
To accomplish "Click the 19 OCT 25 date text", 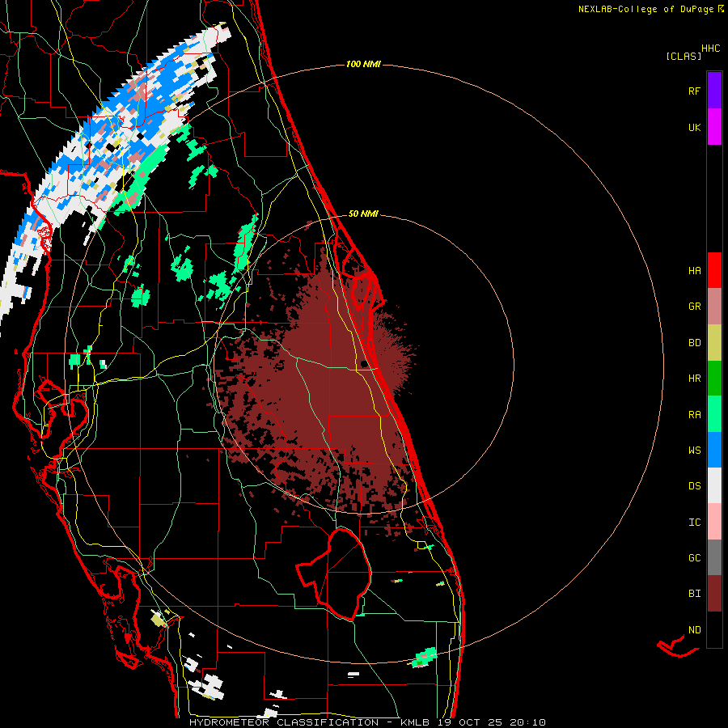I will (x=472, y=722).
